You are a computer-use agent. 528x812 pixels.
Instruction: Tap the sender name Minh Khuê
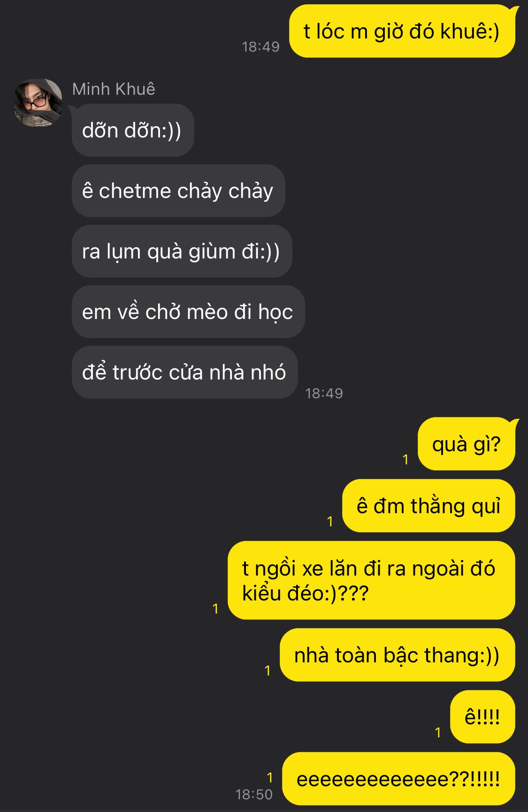tap(114, 89)
